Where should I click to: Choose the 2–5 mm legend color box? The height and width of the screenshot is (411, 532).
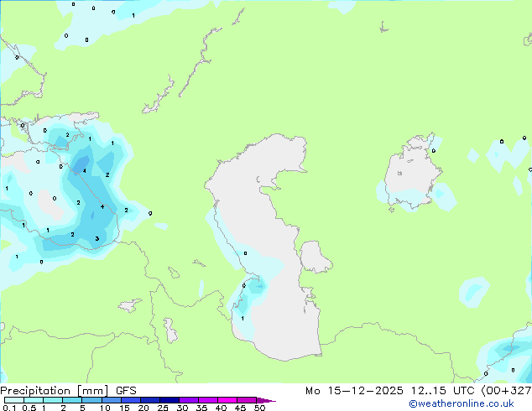(x=72, y=400)
